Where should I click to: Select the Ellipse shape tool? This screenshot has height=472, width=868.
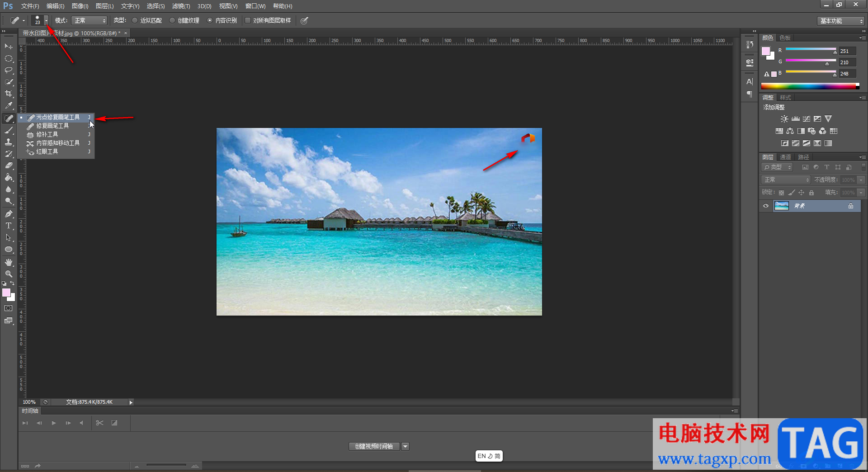click(9, 249)
